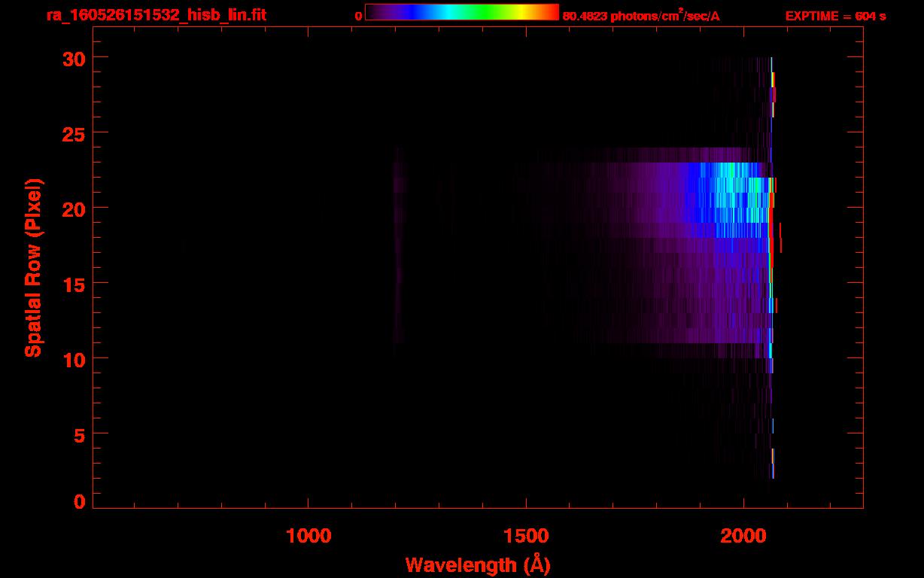Click the color bar minimum label 0

359,16
